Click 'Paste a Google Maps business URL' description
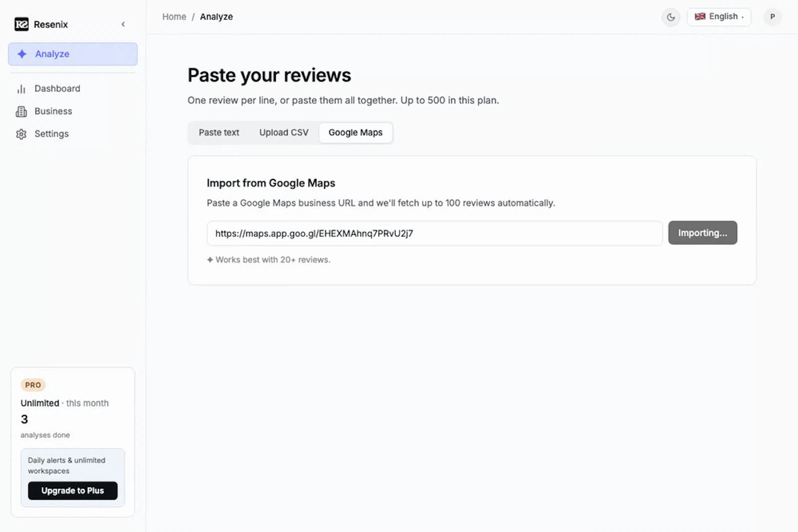This screenshot has height=532, width=798. 381,203
